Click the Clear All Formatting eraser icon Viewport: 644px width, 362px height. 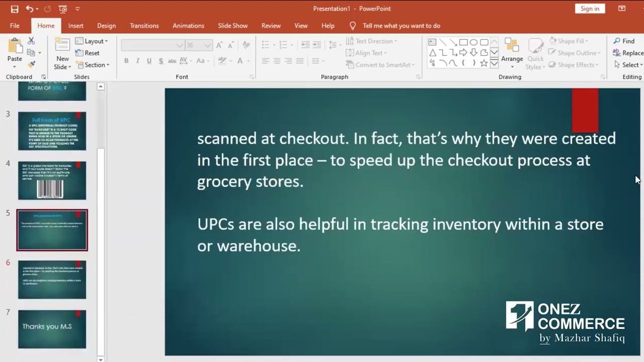(246, 45)
